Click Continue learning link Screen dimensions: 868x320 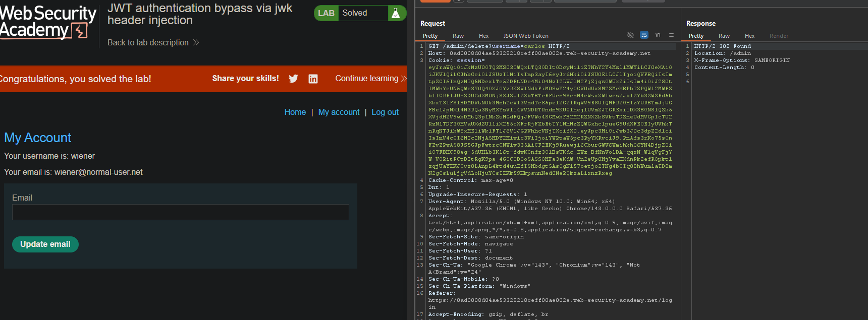click(x=371, y=79)
